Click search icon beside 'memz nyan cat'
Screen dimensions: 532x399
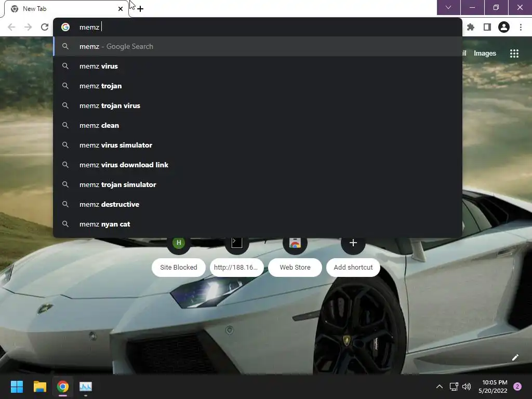(x=65, y=224)
